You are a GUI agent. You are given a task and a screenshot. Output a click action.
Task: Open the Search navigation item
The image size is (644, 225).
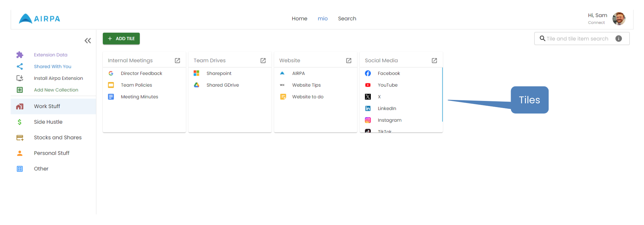coord(347,19)
